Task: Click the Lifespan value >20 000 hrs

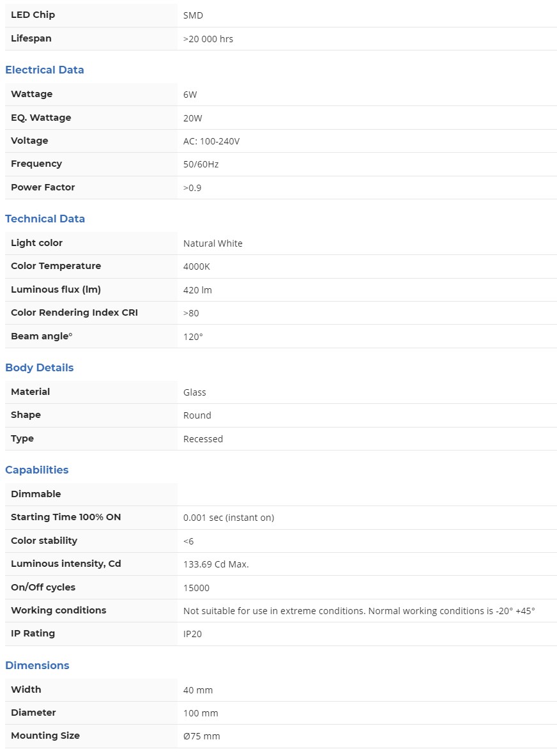Action: pyautogui.click(x=208, y=39)
